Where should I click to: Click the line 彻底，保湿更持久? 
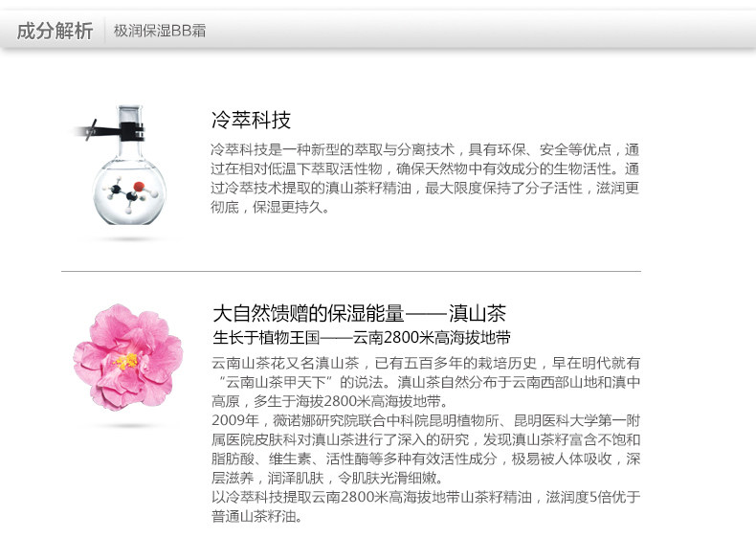pyautogui.click(x=270, y=207)
